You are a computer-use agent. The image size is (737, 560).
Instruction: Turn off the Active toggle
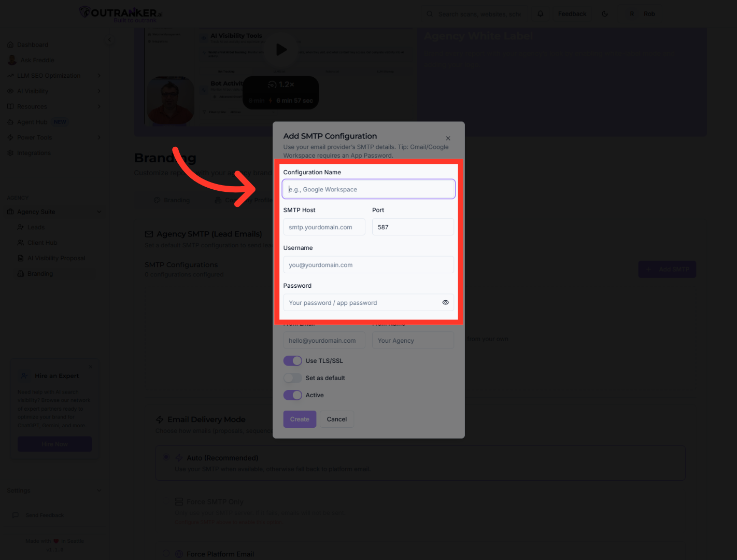(x=293, y=395)
